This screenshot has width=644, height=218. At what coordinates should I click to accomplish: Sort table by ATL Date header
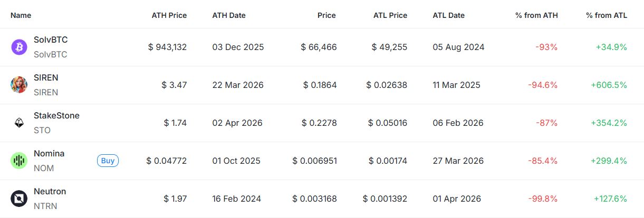point(448,15)
